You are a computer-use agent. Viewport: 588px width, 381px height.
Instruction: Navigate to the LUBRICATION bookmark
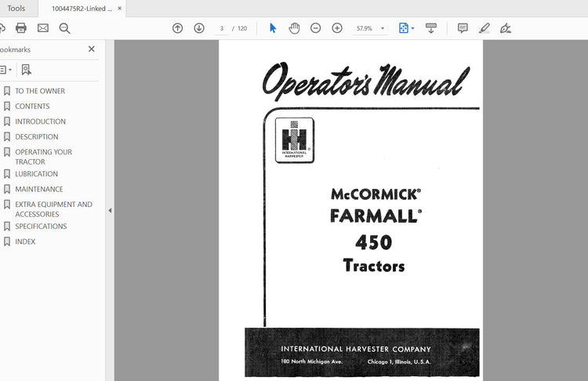[36, 174]
